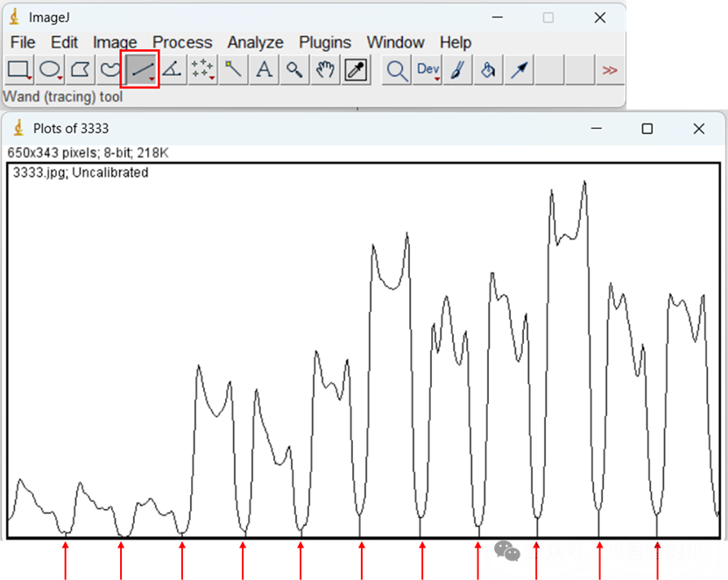The height and width of the screenshot is (580, 728).
Task: Select the Polygon selection tool
Action: point(81,70)
